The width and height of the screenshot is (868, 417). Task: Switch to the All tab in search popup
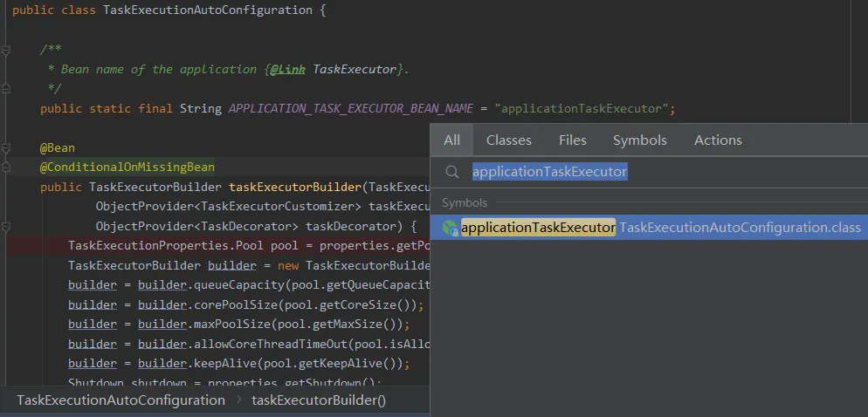[451, 140]
